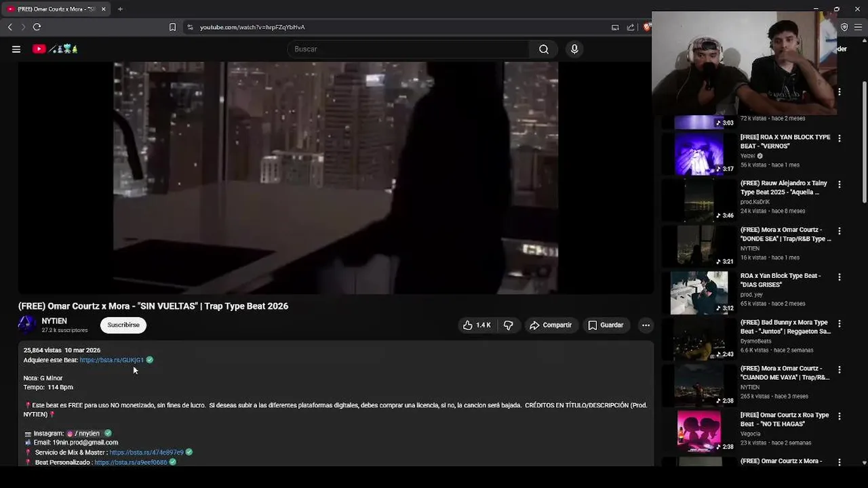Open the NYTIEN channel avatar

tap(27, 325)
